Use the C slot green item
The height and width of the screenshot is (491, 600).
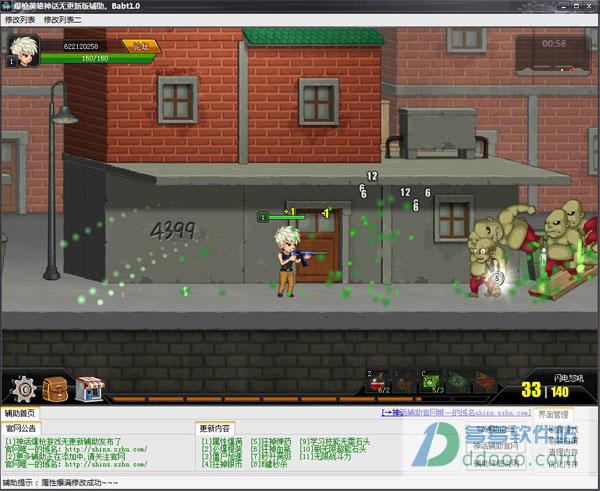click(431, 382)
